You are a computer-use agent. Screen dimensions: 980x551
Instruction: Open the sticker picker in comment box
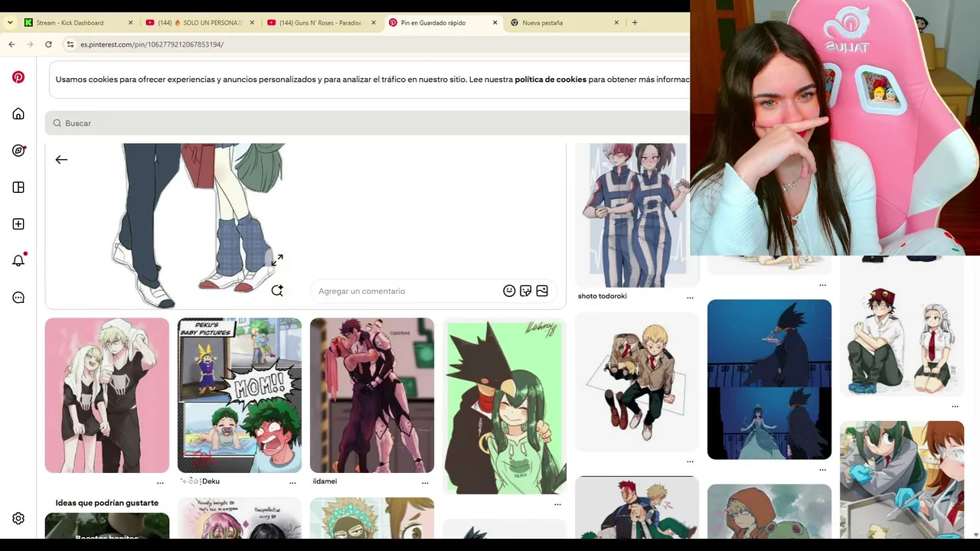pyautogui.click(x=525, y=291)
